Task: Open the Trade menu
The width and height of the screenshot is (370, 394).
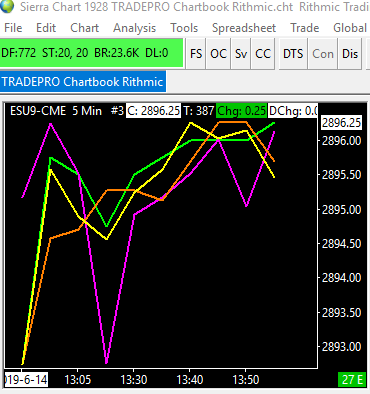Action: pyautogui.click(x=305, y=28)
